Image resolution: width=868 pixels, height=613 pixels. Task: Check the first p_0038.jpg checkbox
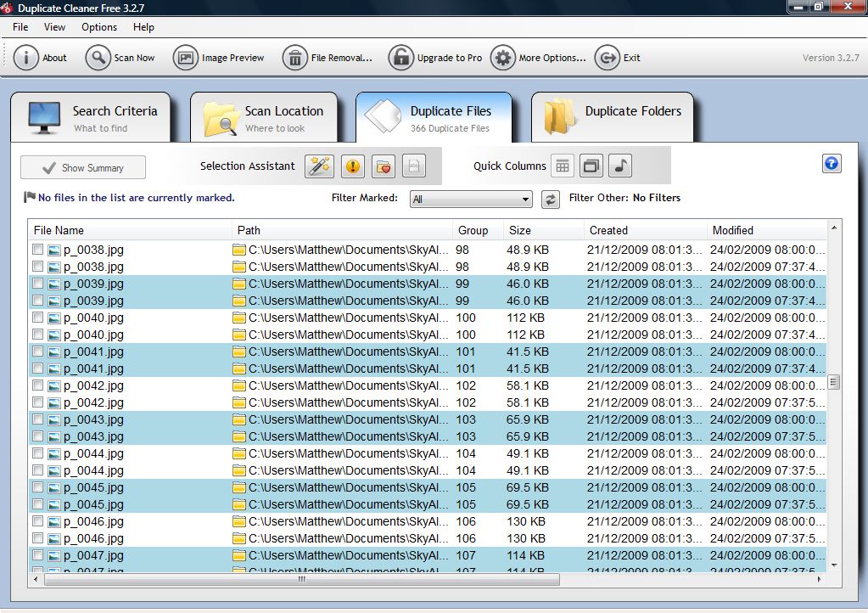click(x=37, y=249)
